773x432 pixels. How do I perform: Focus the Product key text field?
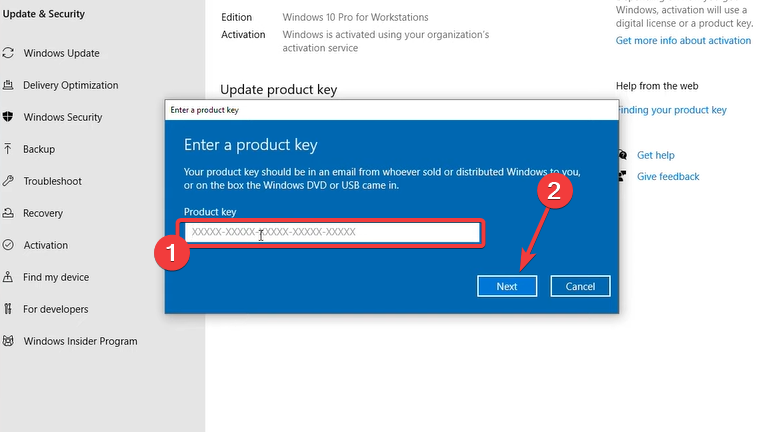[x=332, y=232]
